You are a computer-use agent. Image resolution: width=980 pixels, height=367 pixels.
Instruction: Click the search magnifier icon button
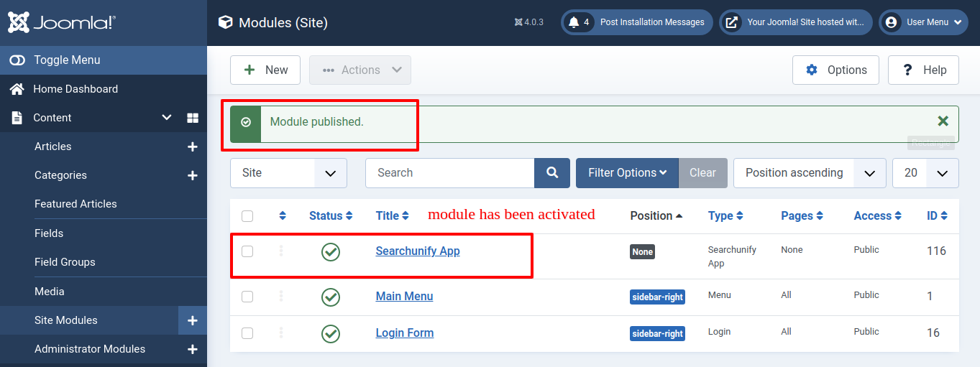click(552, 173)
